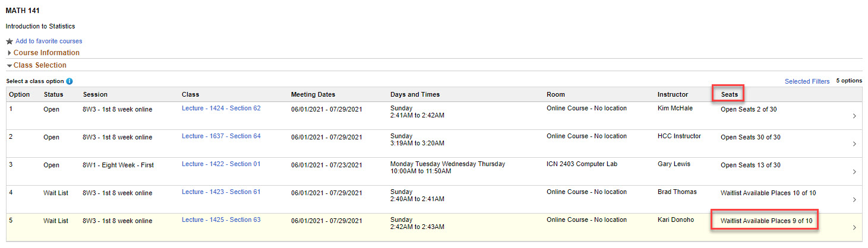The image size is (868, 248).
Task: Open the Selected Filters link
Action: click(x=807, y=81)
